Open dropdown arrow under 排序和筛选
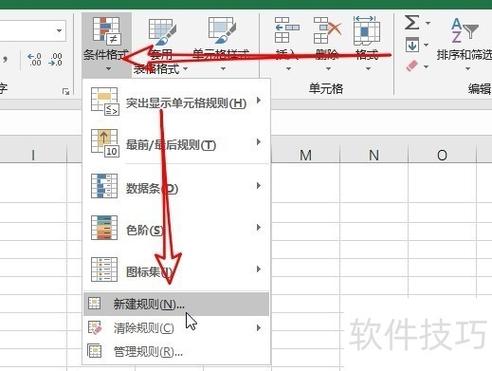Viewport: 492px width, 371px height. tap(468, 69)
